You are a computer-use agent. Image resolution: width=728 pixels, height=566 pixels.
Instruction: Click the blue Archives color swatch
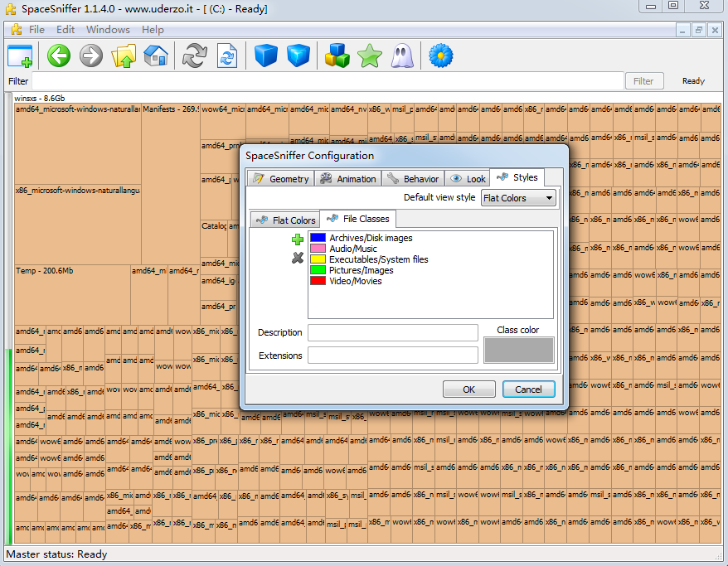[318, 238]
